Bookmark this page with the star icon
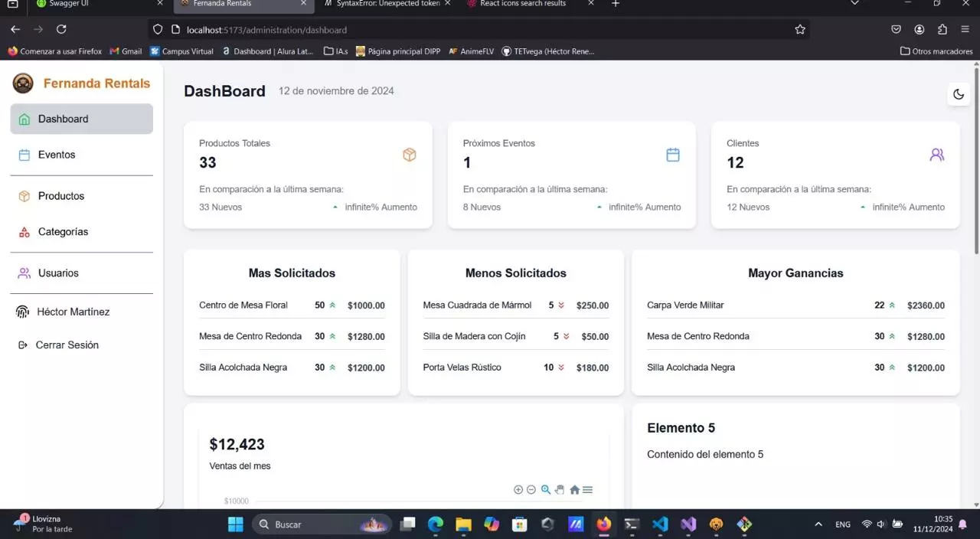The height and width of the screenshot is (539, 980). click(800, 30)
